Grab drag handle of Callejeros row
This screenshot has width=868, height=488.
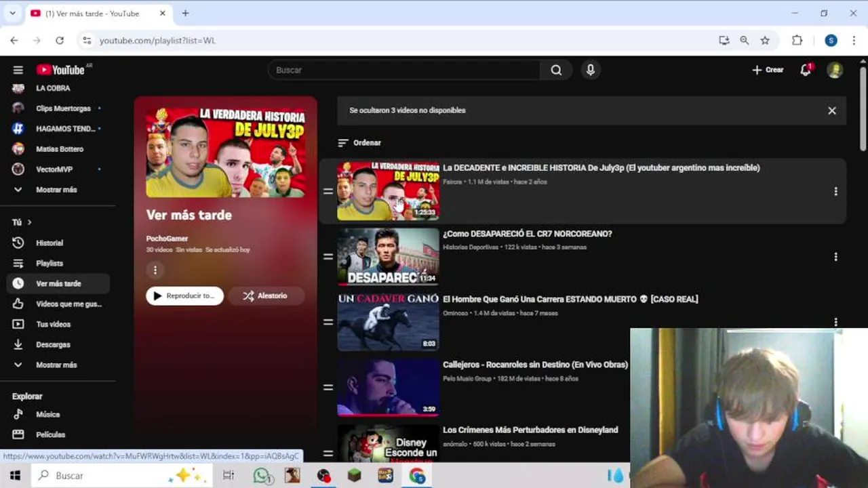[x=328, y=388]
